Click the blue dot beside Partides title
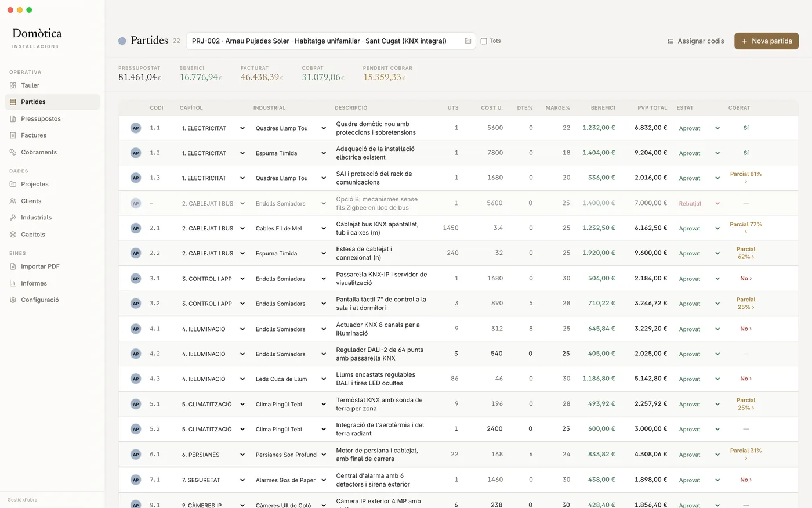812x508 pixels. click(x=122, y=41)
